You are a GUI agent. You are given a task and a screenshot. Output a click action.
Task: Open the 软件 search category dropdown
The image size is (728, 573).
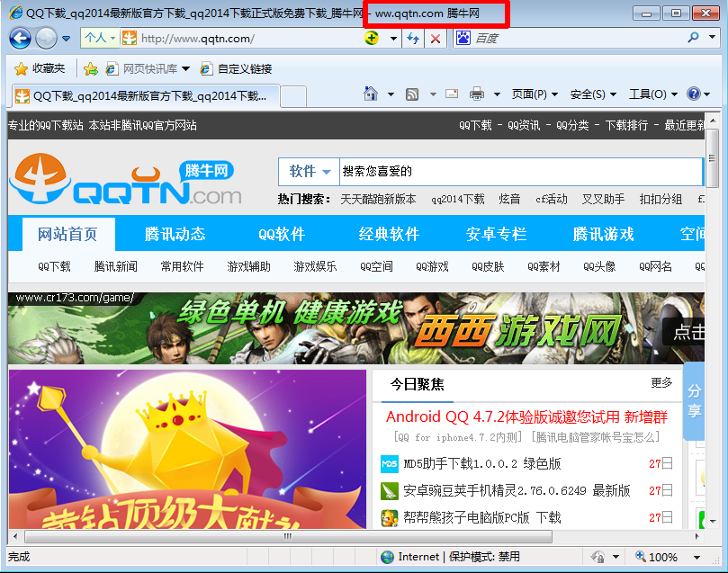310,171
